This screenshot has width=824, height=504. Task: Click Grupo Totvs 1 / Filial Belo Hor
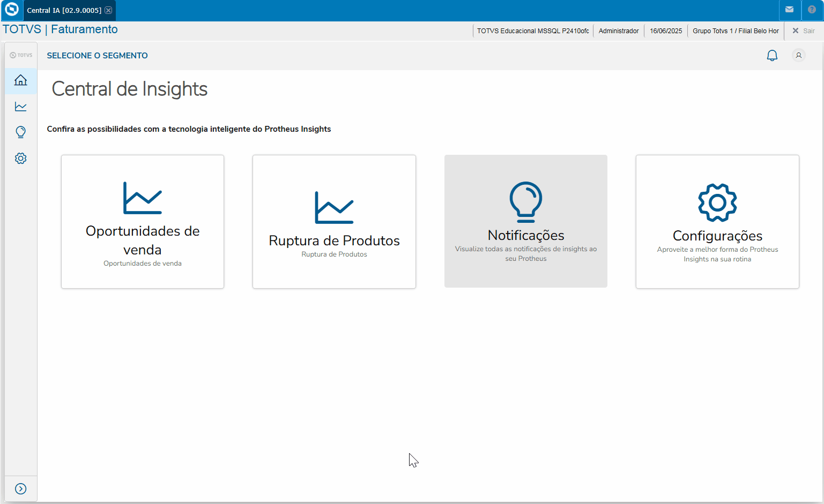(736, 31)
